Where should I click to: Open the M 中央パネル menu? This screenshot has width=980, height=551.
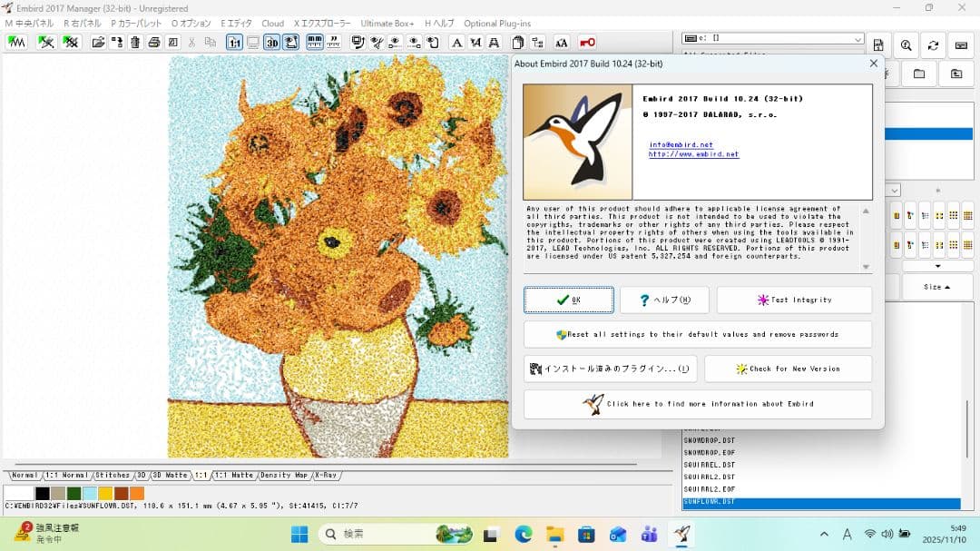[x=29, y=23]
